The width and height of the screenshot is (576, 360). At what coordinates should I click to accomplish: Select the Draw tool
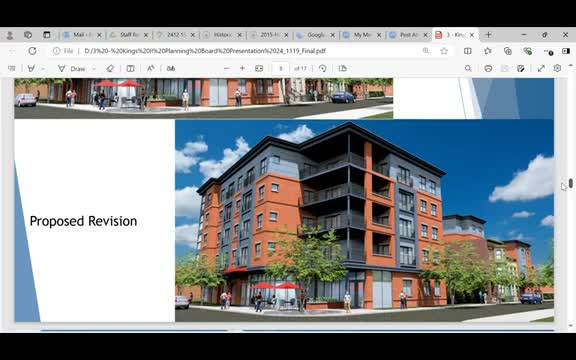pos(72,69)
